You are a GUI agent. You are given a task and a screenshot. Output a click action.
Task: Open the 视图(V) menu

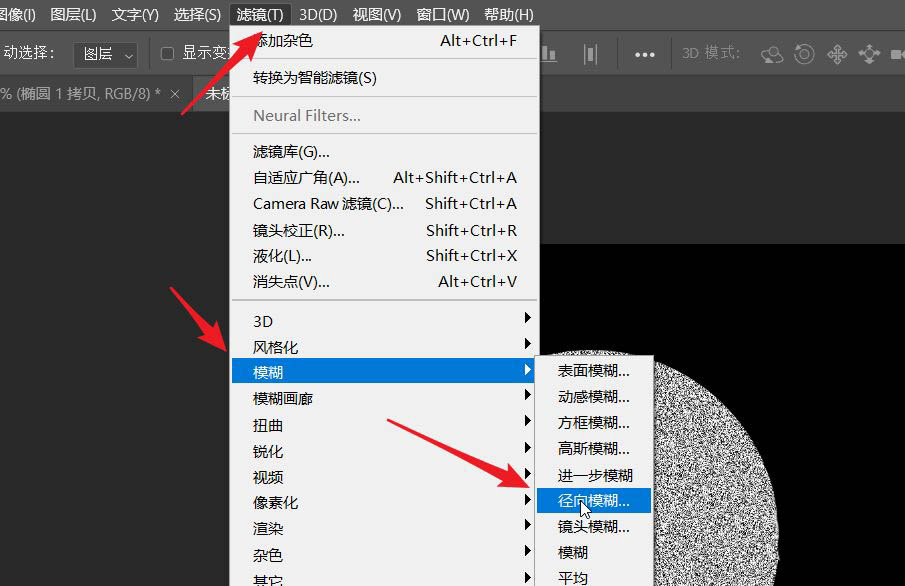377,14
